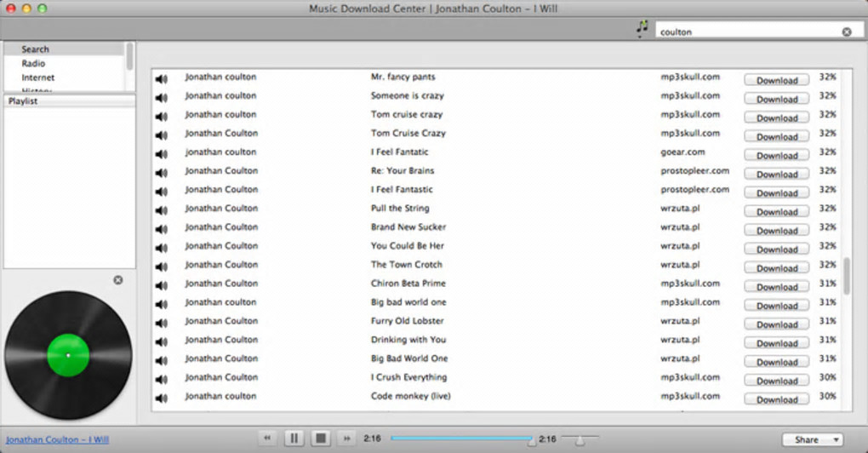This screenshot has height=453, width=868.
Task: Click speaker icon for Drinking with You
Action: 161,342
